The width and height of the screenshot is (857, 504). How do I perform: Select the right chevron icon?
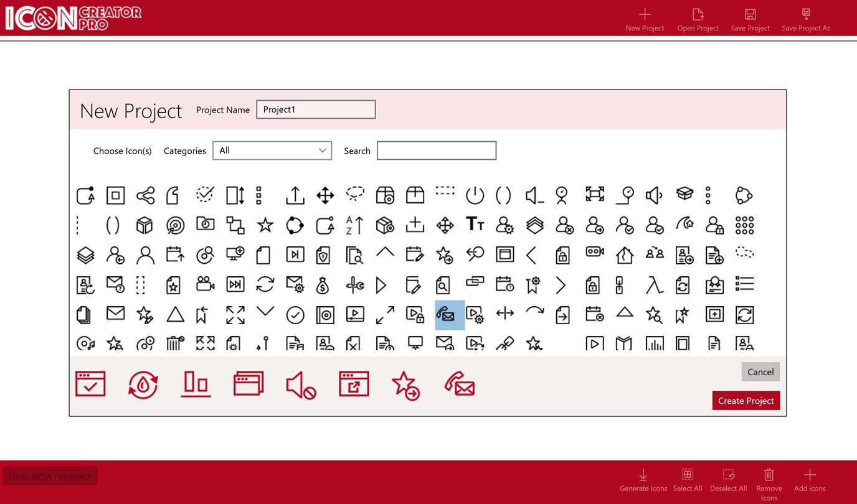[x=561, y=285]
